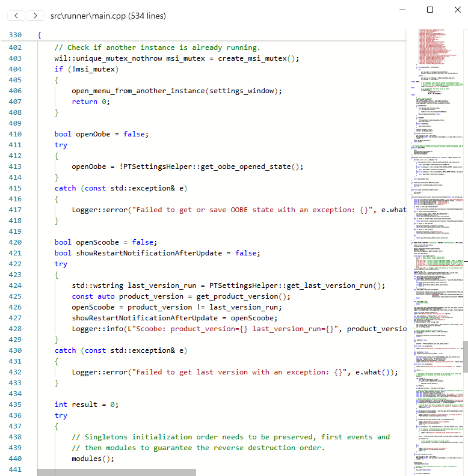Screen dimensions: 468x476
Task: Click 'catch (const std::exception& e)' line 430
Action: 121,350
